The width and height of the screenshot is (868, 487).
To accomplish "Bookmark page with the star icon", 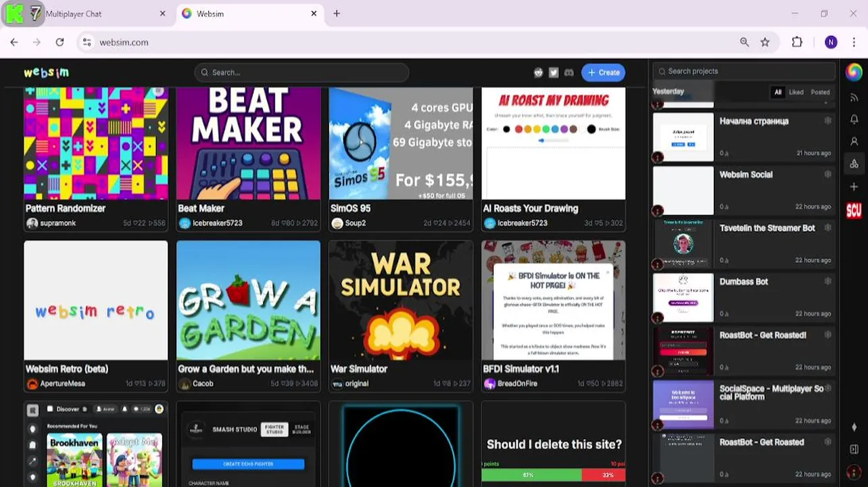I will point(765,42).
